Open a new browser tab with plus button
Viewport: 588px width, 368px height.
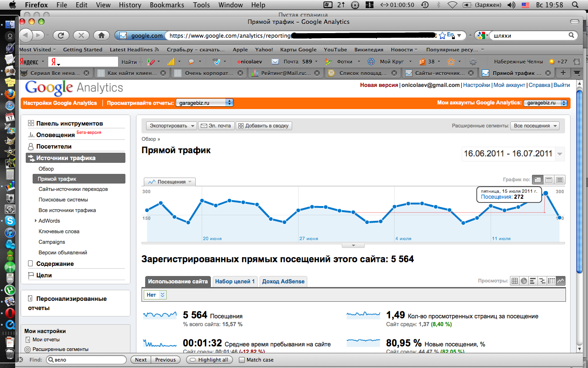tap(563, 73)
